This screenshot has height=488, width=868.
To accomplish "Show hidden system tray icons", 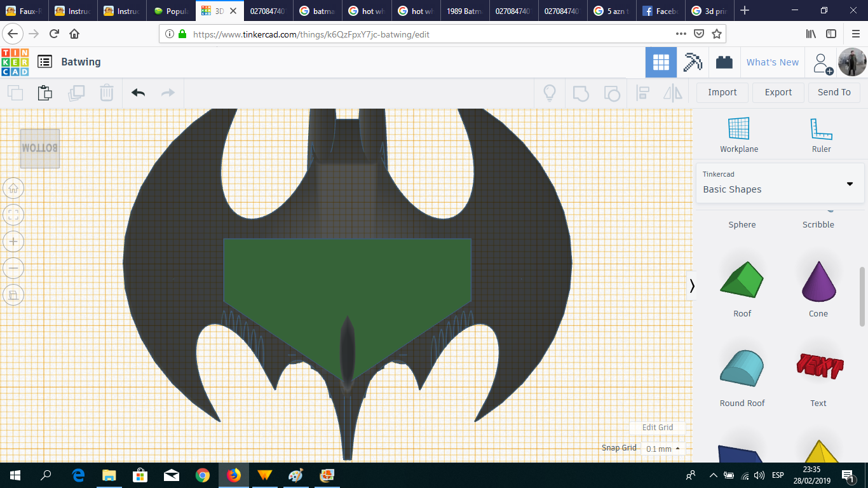I will pyautogui.click(x=713, y=475).
